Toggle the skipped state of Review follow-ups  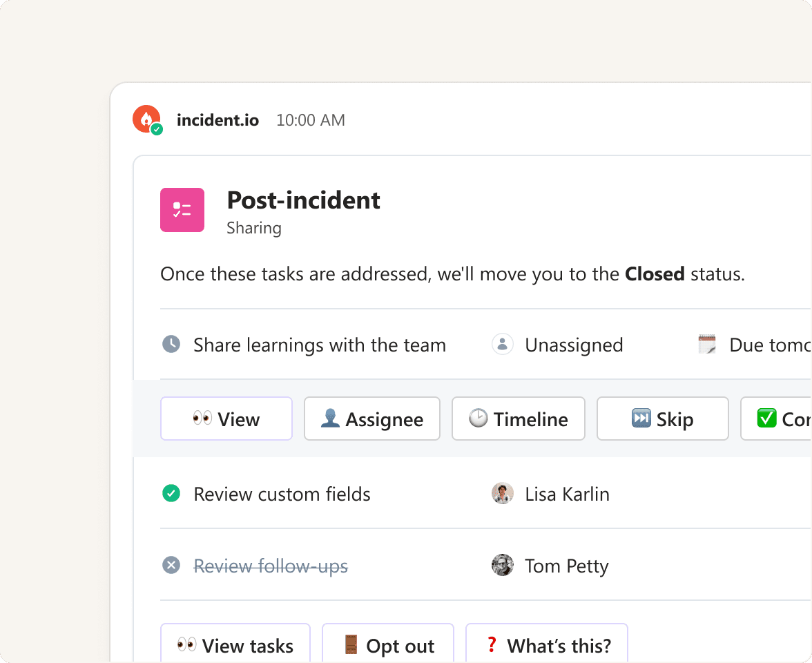(171, 565)
